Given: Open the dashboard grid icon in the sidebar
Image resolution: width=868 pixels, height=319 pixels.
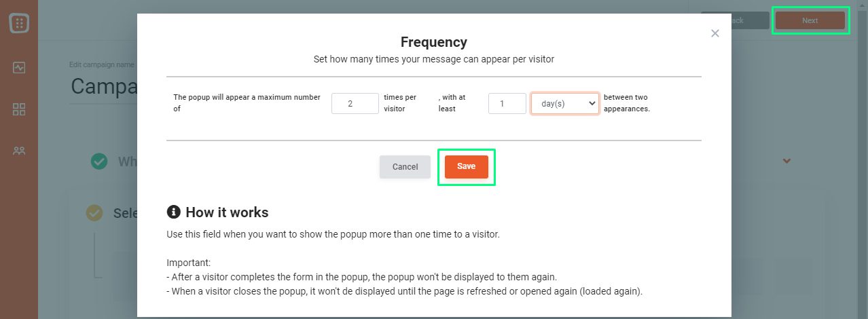Looking at the screenshot, I should click(19, 109).
